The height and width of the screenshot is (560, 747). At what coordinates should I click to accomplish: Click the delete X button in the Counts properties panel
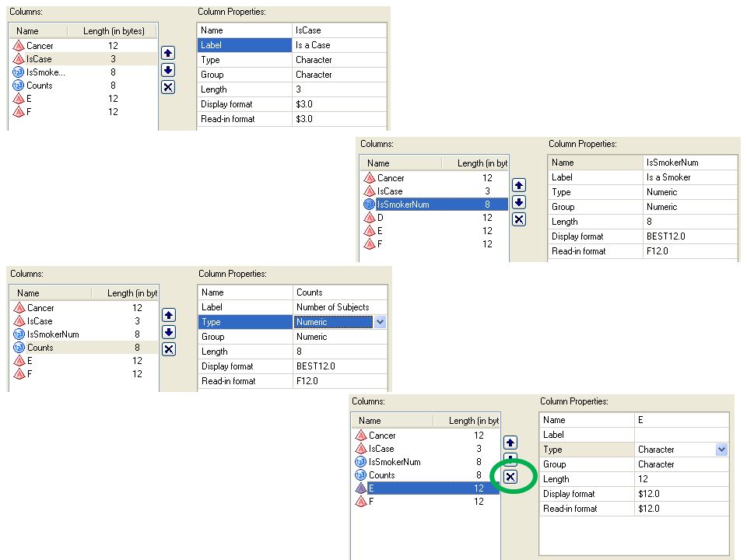pyautogui.click(x=169, y=349)
